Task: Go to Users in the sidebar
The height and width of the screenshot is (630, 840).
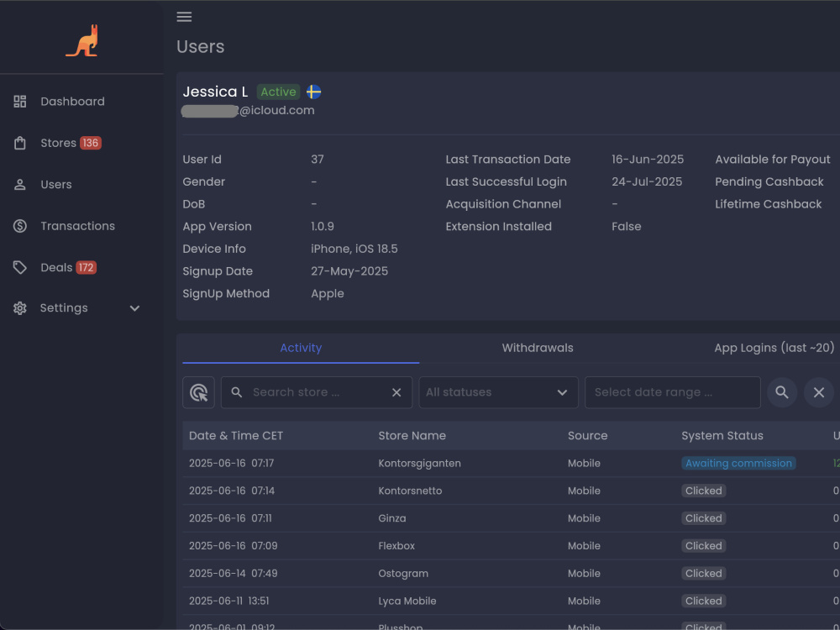Action: [56, 184]
